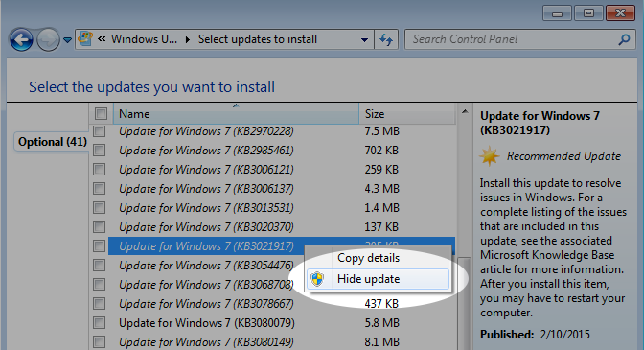Screen dimensions: 644x350
Task: Select Update for Windows 7 (KB3080149) row
Action: [206, 341]
